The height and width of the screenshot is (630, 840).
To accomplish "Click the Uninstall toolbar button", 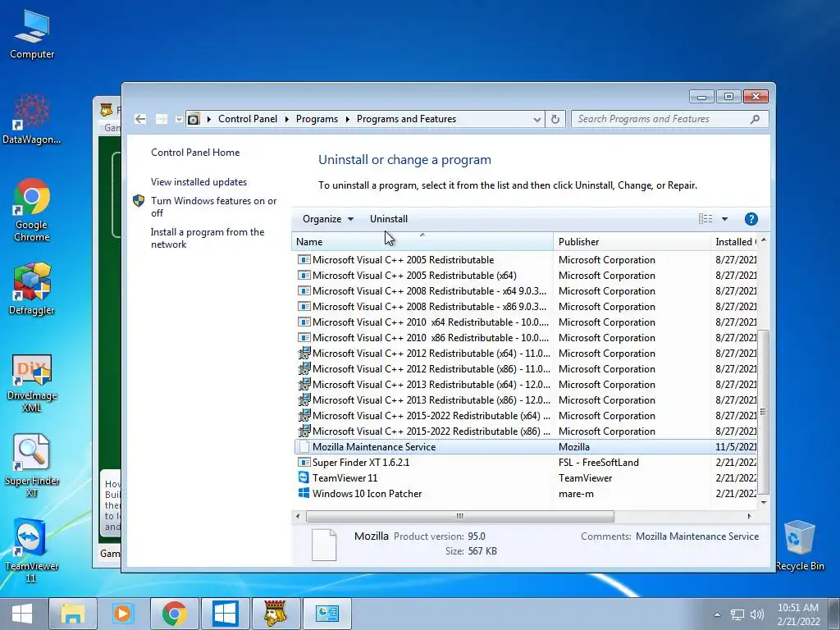I will click(x=388, y=218).
